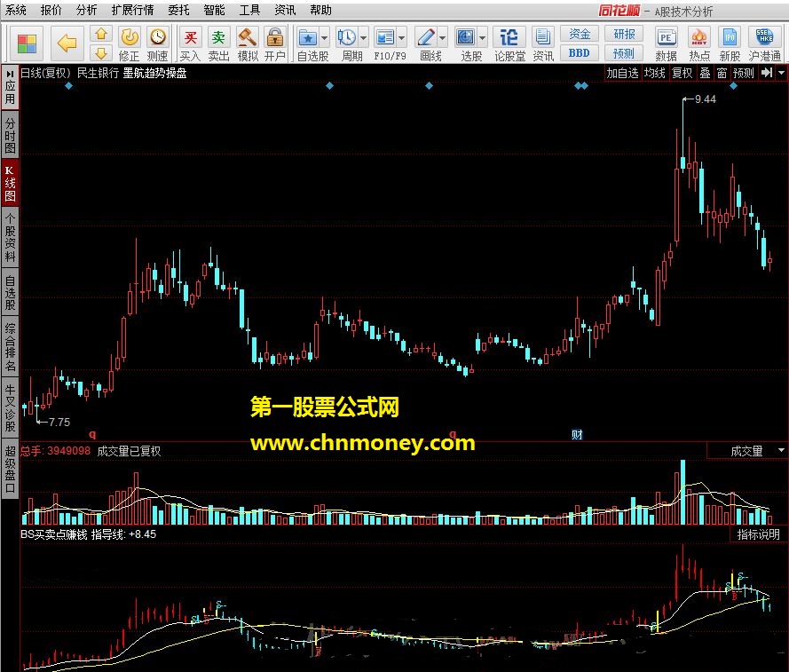Viewport: 789px width, 672px height.
Task: Switch to the K线图 sidebar tab
Action: [x=10, y=183]
